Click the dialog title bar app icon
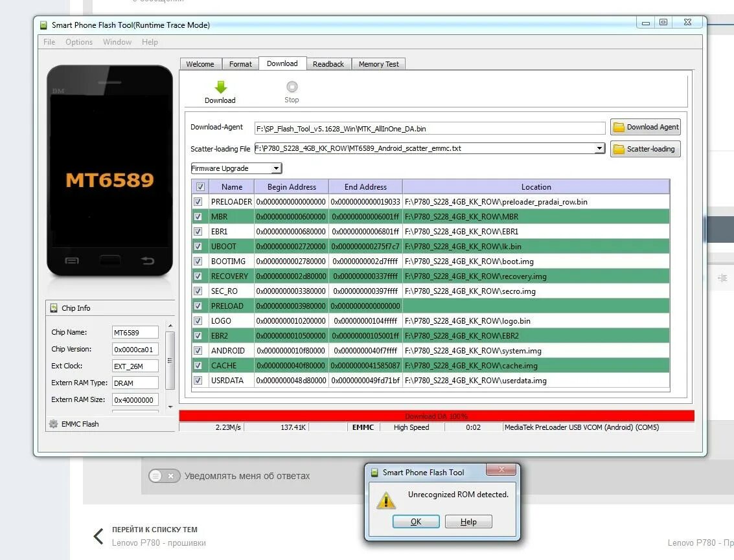 (x=374, y=473)
